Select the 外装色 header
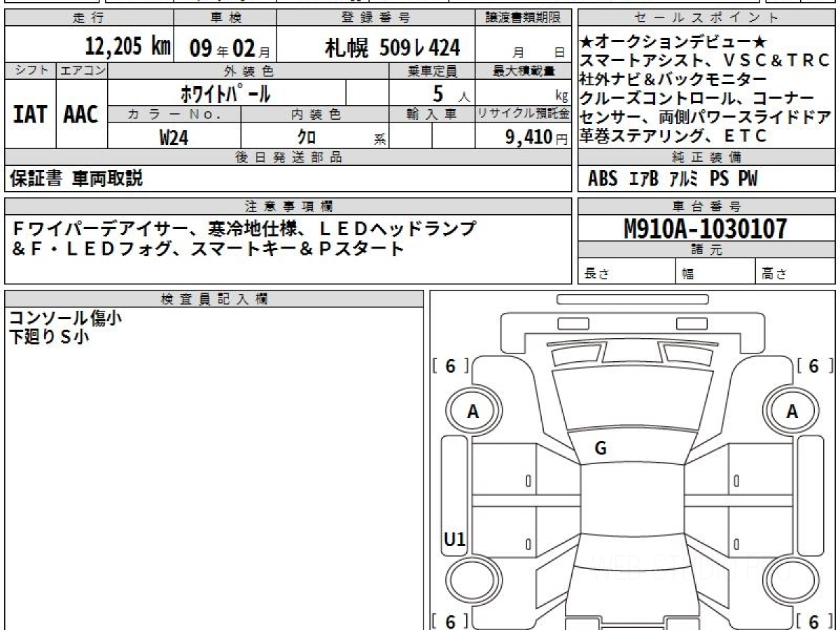840x630 pixels. click(x=248, y=71)
